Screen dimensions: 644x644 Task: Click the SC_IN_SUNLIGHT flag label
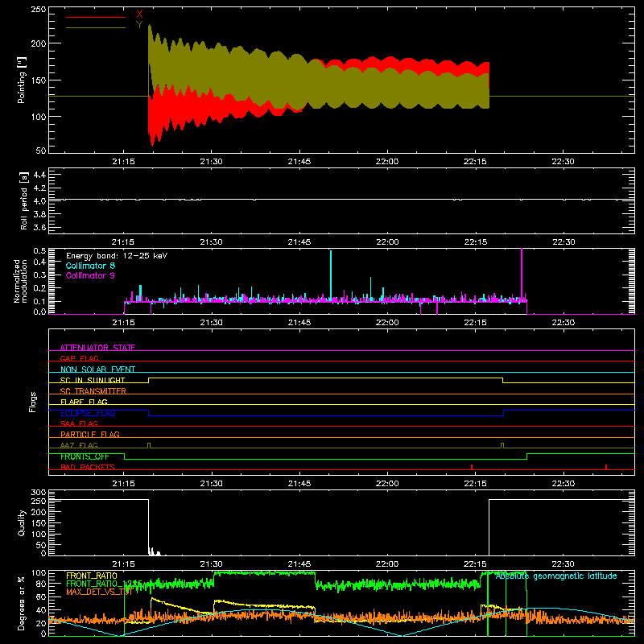click(93, 380)
